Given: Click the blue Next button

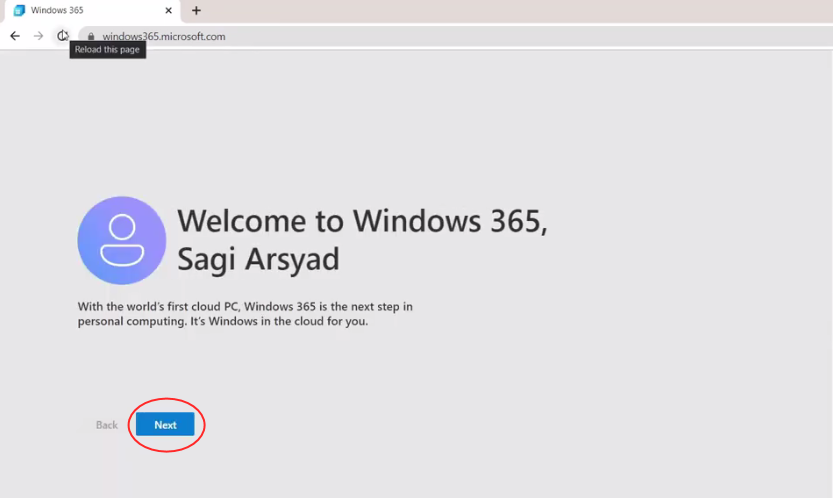Looking at the screenshot, I should (x=165, y=425).
